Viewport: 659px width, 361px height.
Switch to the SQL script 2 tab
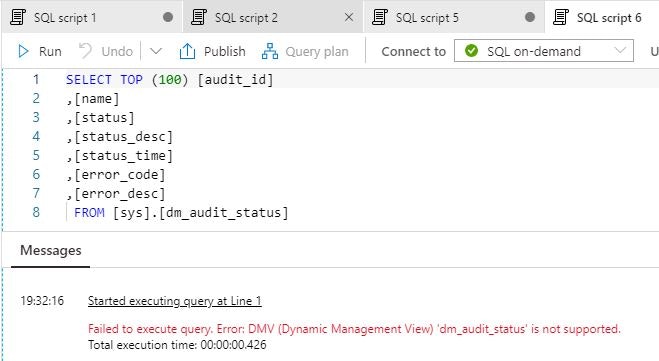pos(273,17)
